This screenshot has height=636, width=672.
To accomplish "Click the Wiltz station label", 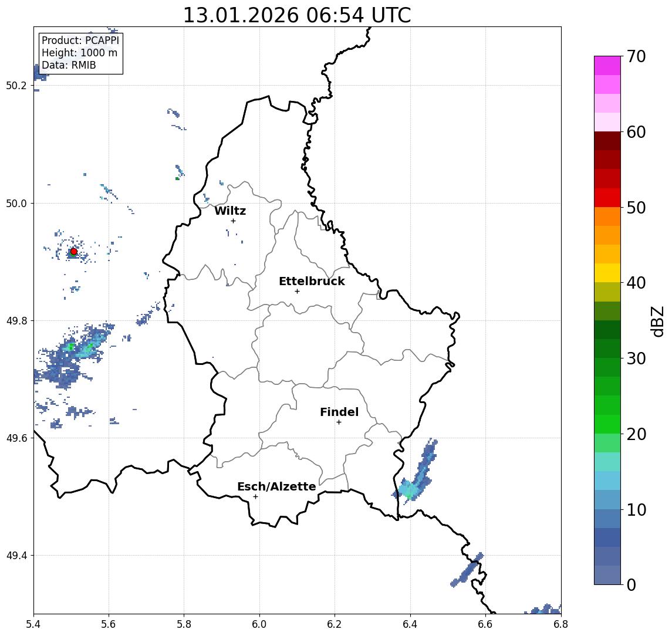I will (x=230, y=211).
